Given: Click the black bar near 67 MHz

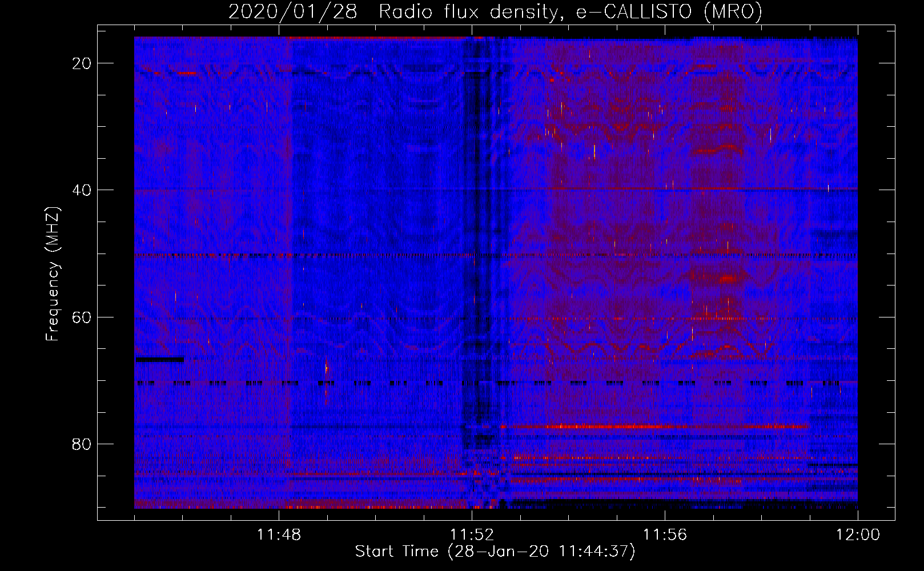Looking at the screenshot, I should coord(160,359).
